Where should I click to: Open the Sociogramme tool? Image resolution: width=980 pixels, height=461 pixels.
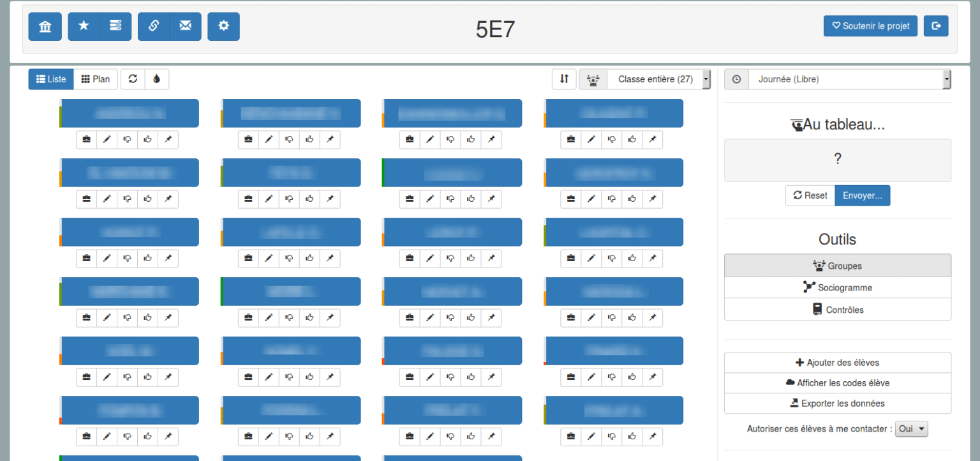837,287
